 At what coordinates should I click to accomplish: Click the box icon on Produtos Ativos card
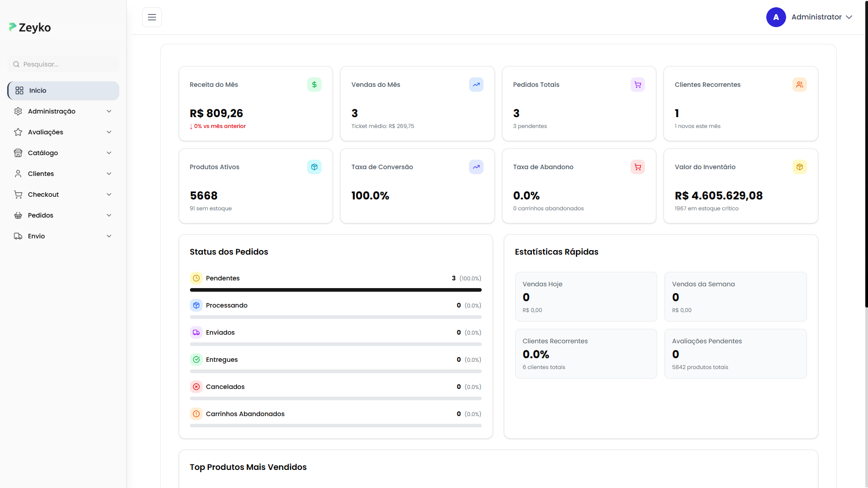314,167
